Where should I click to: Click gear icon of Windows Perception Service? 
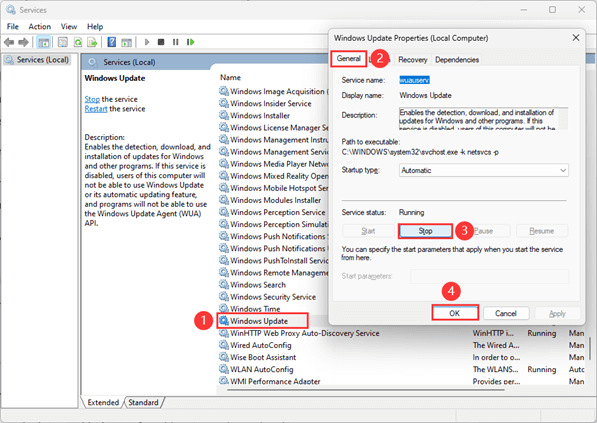point(224,212)
